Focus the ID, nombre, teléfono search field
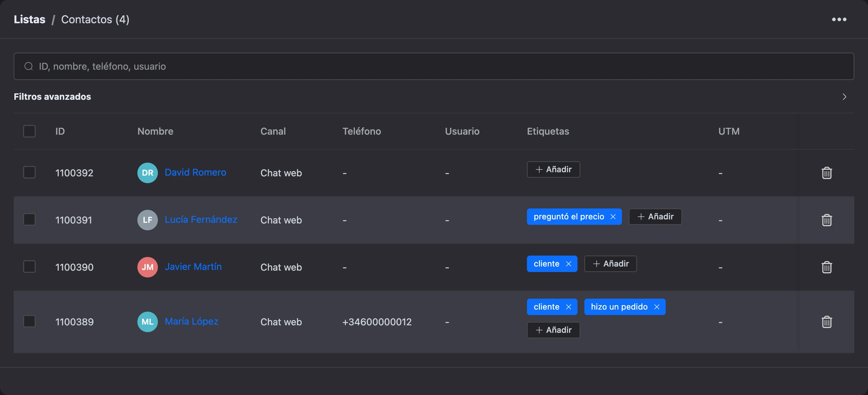 [434, 66]
